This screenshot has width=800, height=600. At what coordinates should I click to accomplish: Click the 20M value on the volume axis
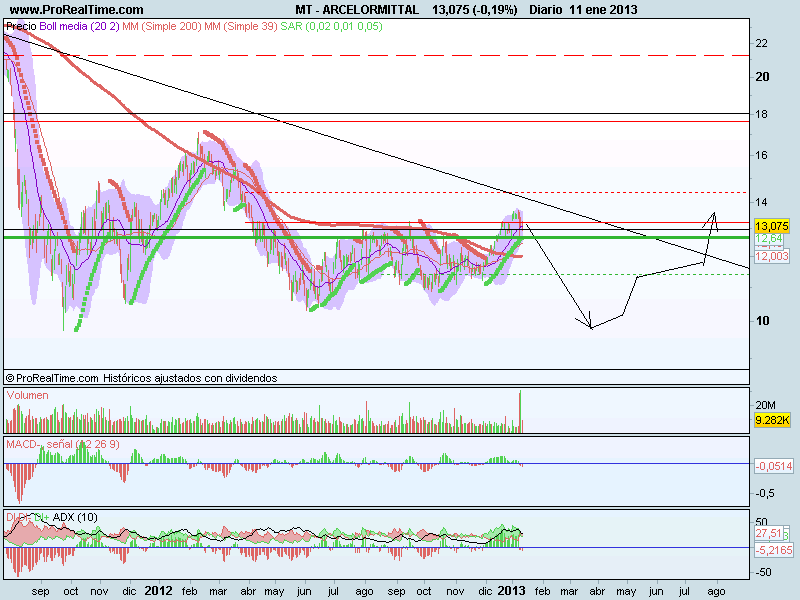(765, 405)
